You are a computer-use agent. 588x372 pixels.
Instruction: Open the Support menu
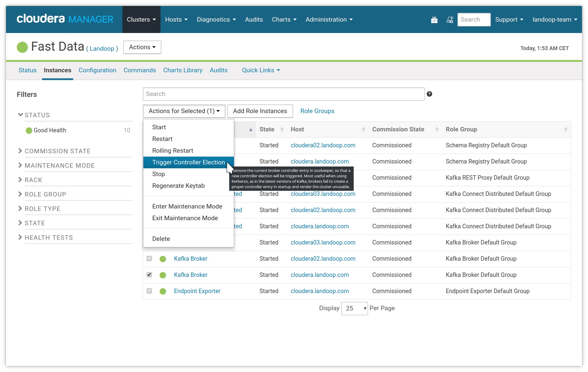click(509, 19)
